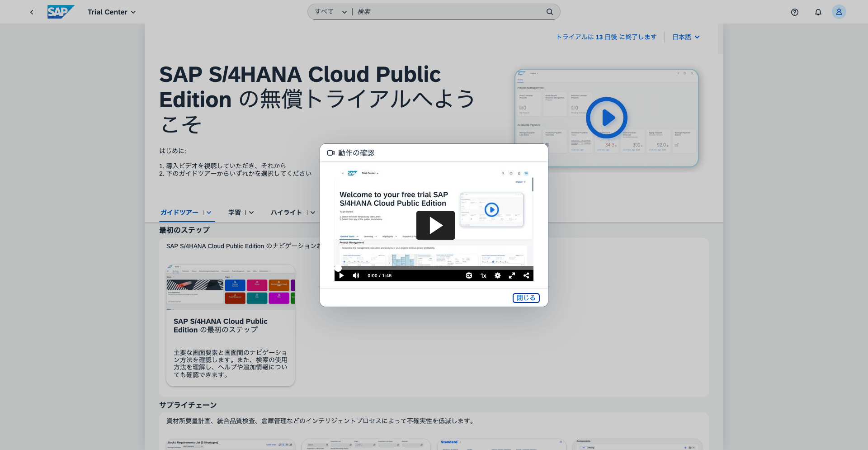Image resolution: width=868 pixels, height=450 pixels.
Task: Open the 日本語 language dropdown
Action: pos(686,37)
